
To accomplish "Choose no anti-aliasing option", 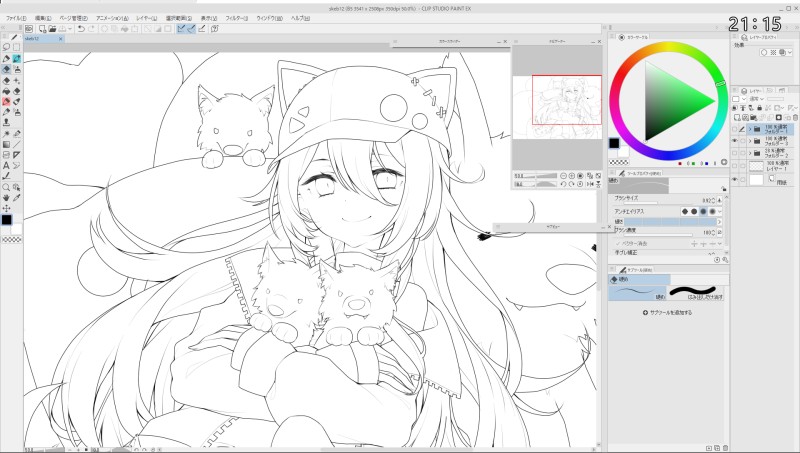I will [x=685, y=211].
